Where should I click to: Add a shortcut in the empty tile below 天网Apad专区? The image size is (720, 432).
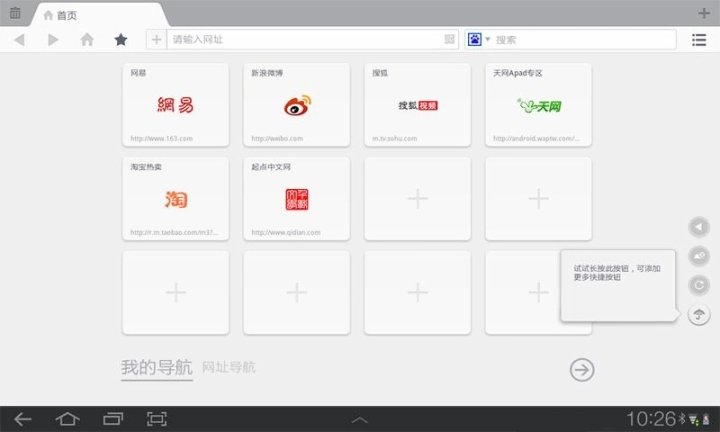(x=538, y=199)
